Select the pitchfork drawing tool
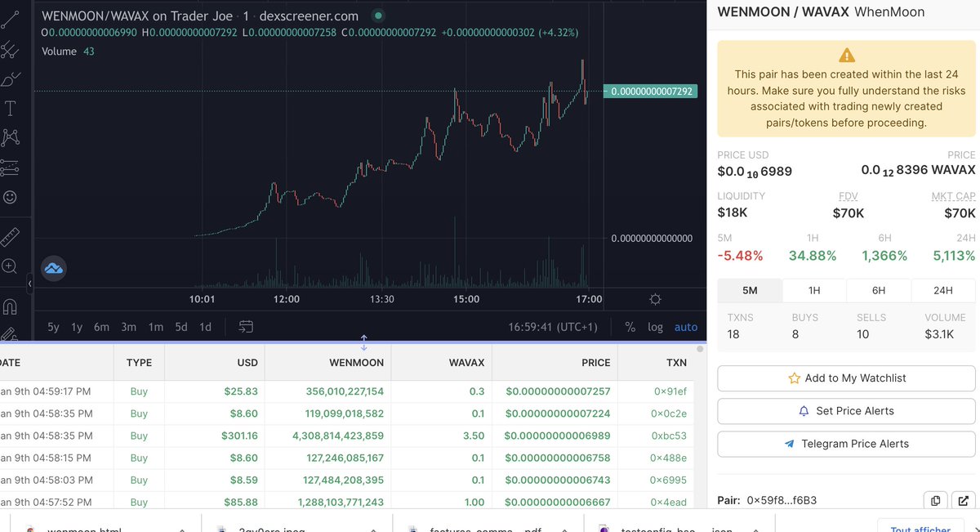980x532 pixels. pyautogui.click(x=10, y=50)
